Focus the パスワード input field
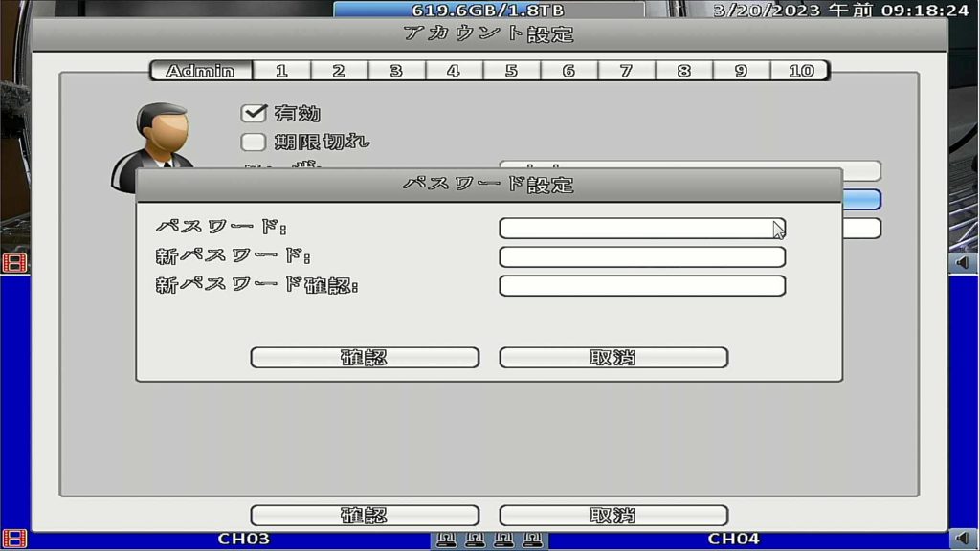The width and height of the screenshot is (980, 551). [x=641, y=229]
